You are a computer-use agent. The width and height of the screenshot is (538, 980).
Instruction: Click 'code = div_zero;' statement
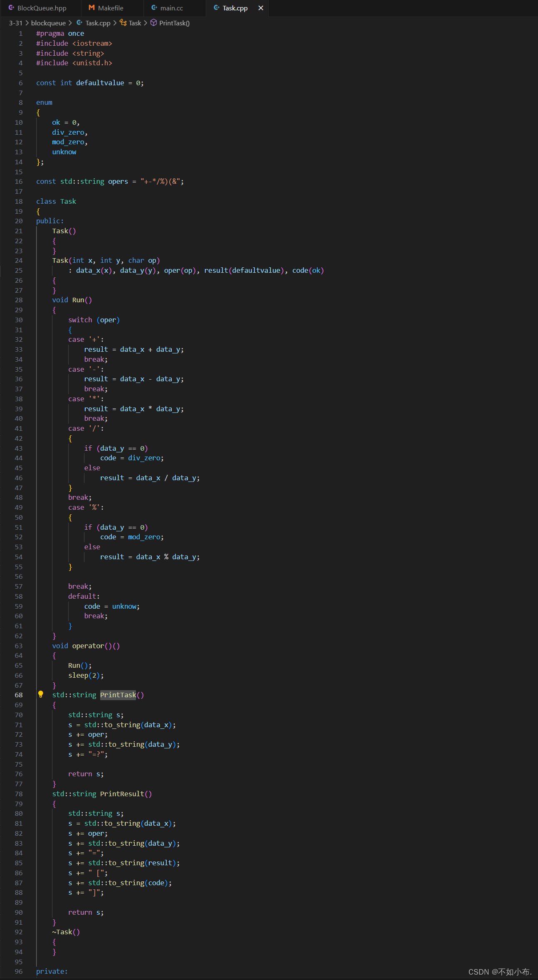[x=132, y=458]
